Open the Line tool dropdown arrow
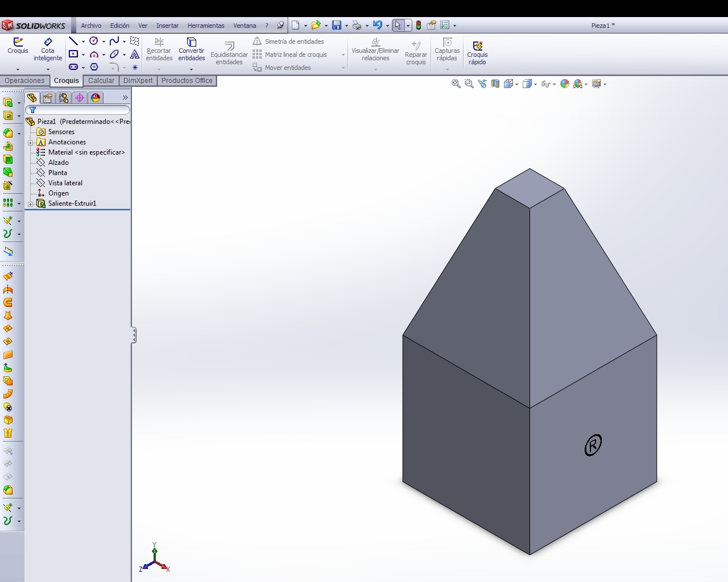Viewport: 728px width, 582px height. [x=83, y=41]
